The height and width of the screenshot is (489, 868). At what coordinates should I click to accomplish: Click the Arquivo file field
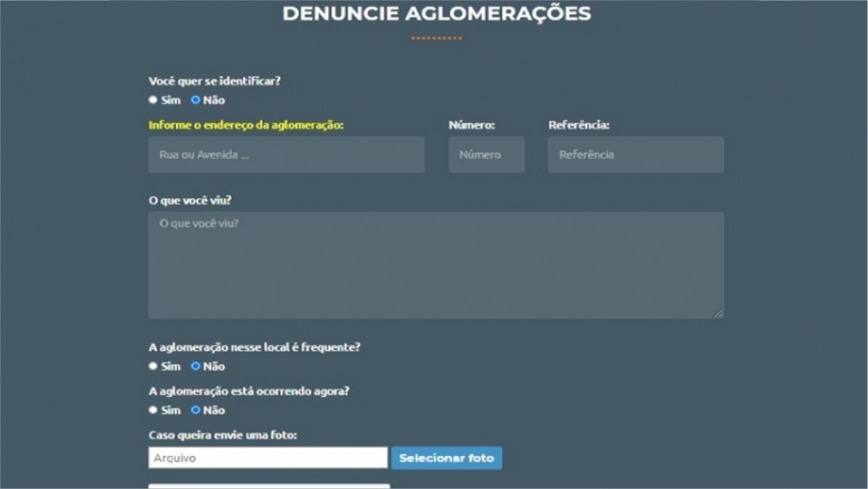[268, 458]
